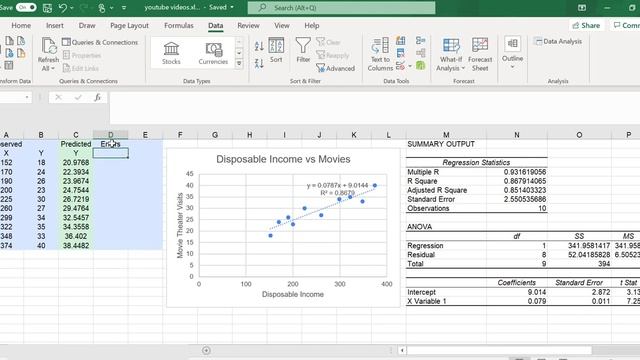
Task: Click the Consolidate icon
Action: pos(421,40)
